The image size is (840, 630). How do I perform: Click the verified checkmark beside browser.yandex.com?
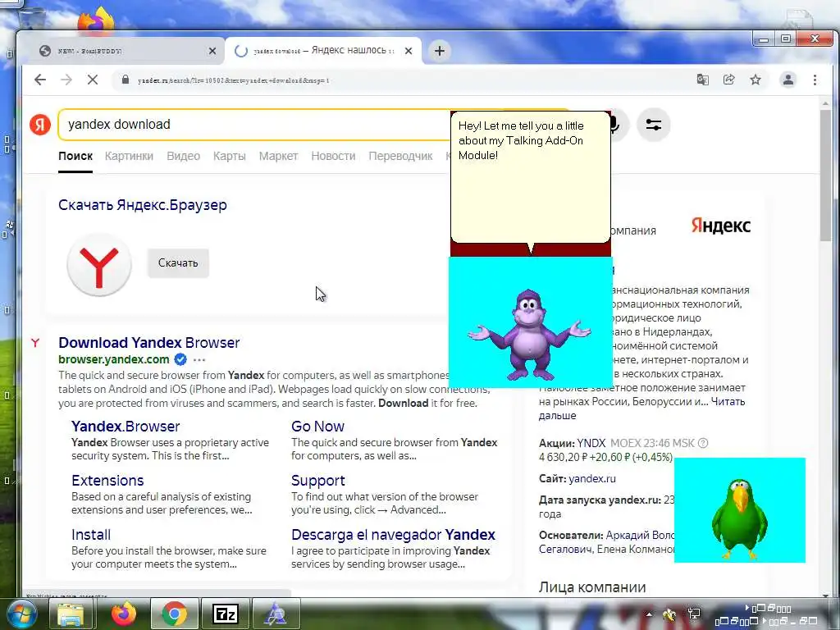[x=180, y=359]
